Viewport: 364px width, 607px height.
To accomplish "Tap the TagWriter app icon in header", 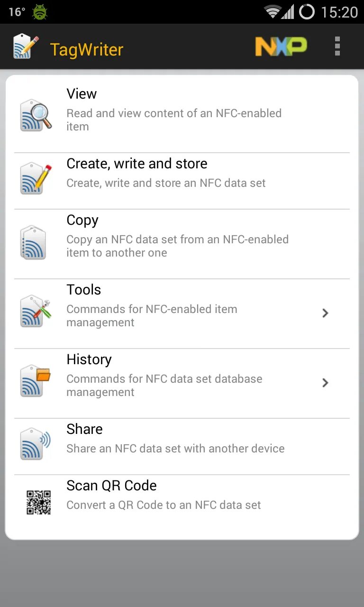I will point(26,46).
